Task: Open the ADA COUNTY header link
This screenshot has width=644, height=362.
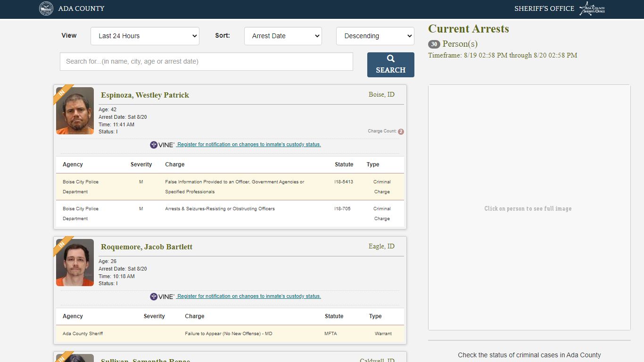Action: pyautogui.click(x=82, y=8)
